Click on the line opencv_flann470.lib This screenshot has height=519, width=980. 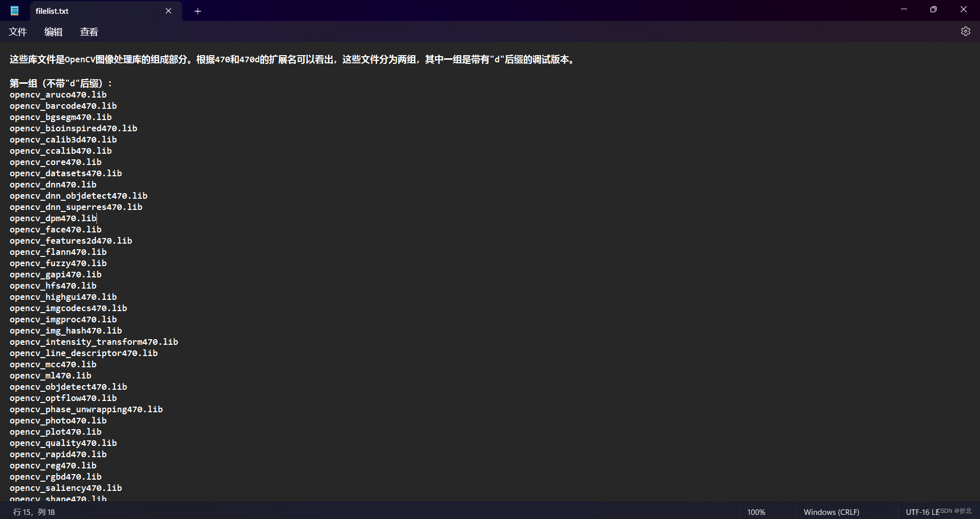click(58, 252)
